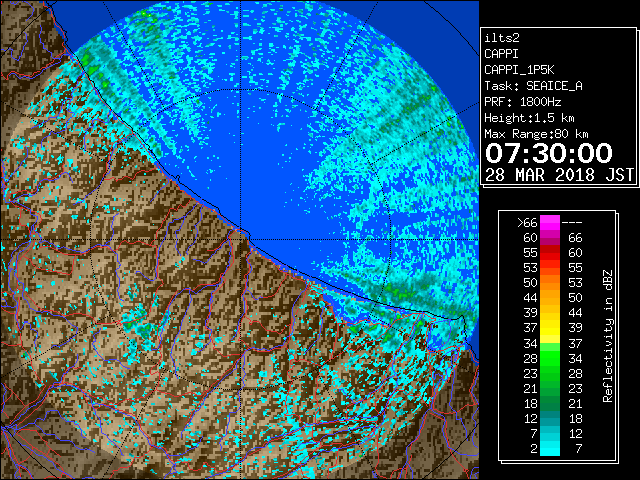The image size is (640, 480).
Task: Pick the dark green 18 to 21 dBZ swatch
Action: 550,403
